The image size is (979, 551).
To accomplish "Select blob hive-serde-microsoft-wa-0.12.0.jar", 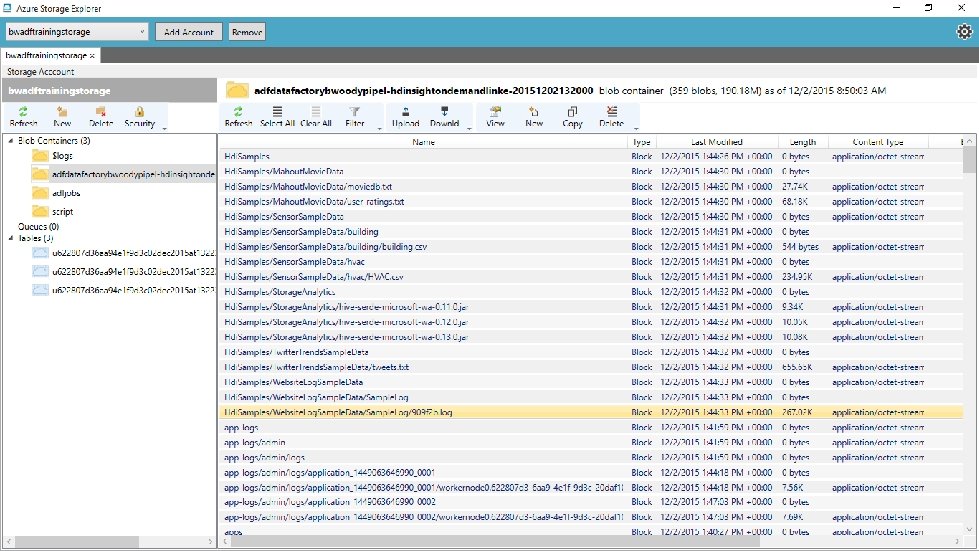I will [x=591, y=322].
